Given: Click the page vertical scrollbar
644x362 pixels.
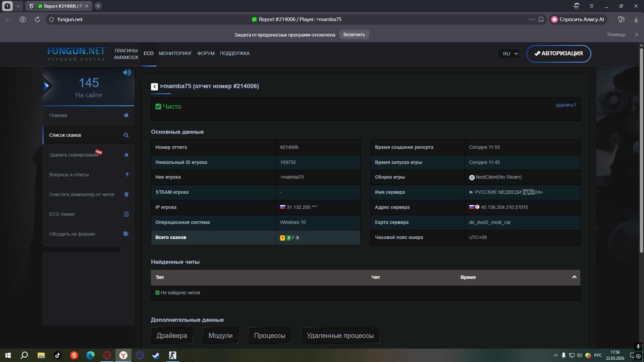Looking at the screenshot, I should 641,151.
